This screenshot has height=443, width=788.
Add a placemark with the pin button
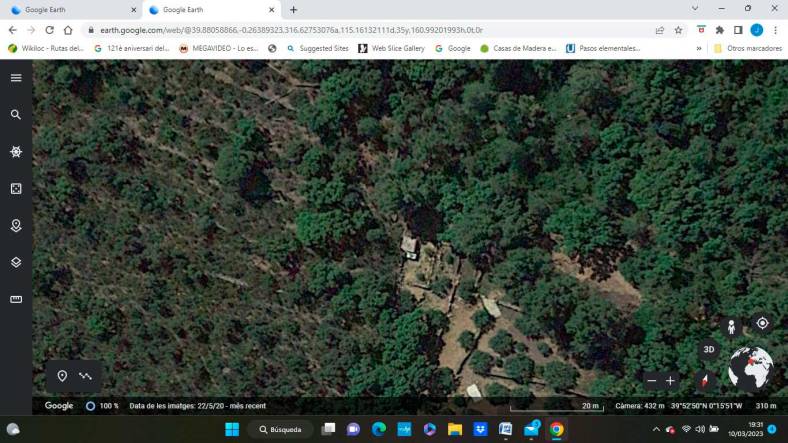pos(62,376)
